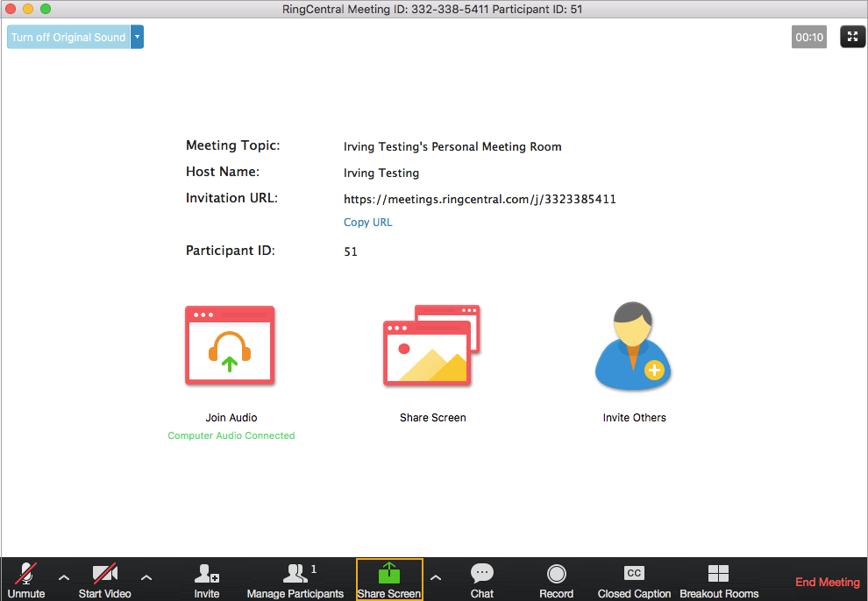The image size is (868, 601).
Task: Click the large Join Audio headphone icon
Action: pyautogui.click(x=230, y=345)
